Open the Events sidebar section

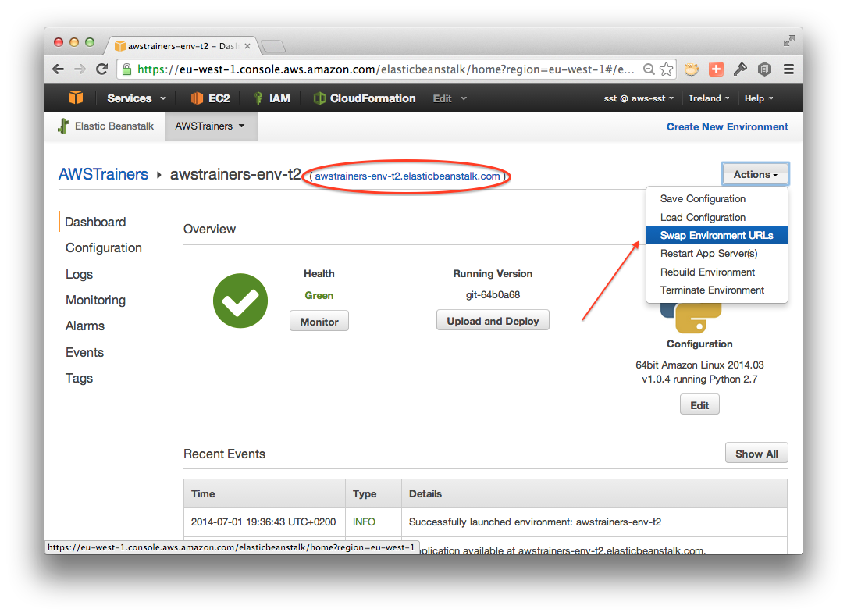click(x=85, y=352)
